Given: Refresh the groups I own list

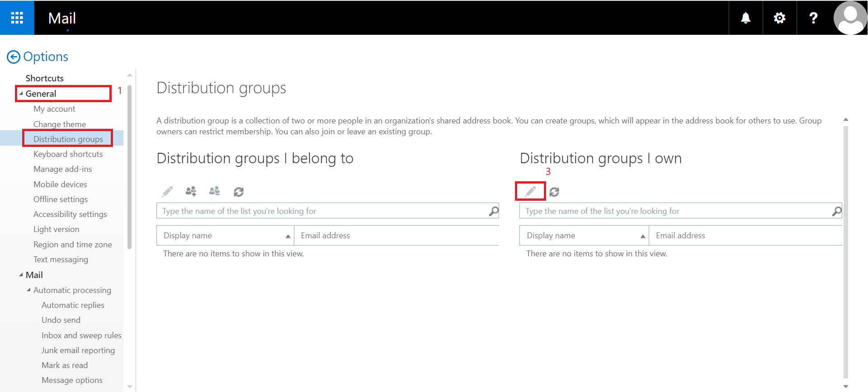Looking at the screenshot, I should coord(554,192).
